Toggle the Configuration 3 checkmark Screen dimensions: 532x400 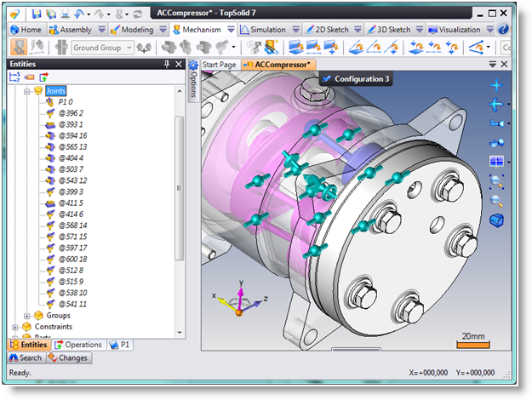(x=326, y=79)
